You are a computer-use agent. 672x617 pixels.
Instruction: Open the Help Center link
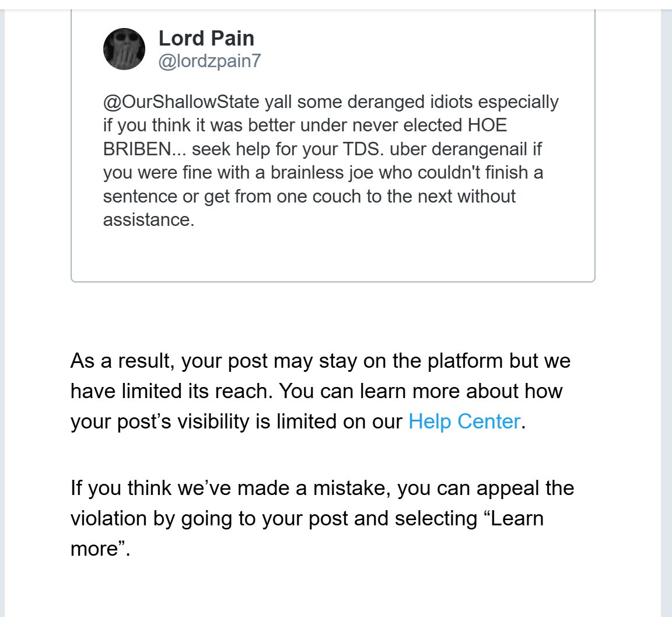point(464,421)
